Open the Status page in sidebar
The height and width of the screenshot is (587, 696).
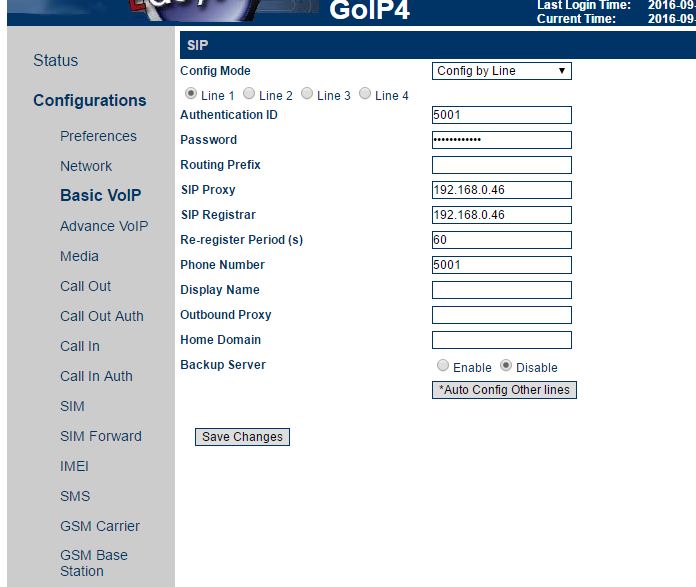tap(55, 61)
